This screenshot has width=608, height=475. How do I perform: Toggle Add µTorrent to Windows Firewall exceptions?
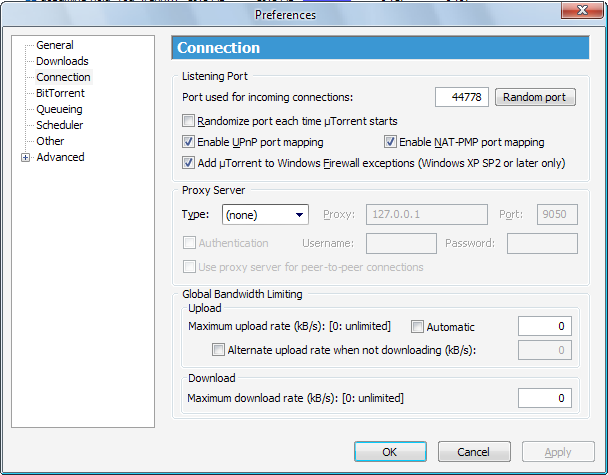(x=189, y=162)
